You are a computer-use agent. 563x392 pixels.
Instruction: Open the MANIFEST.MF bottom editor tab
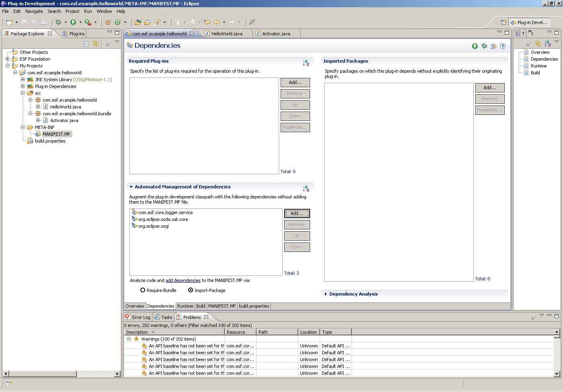point(222,306)
